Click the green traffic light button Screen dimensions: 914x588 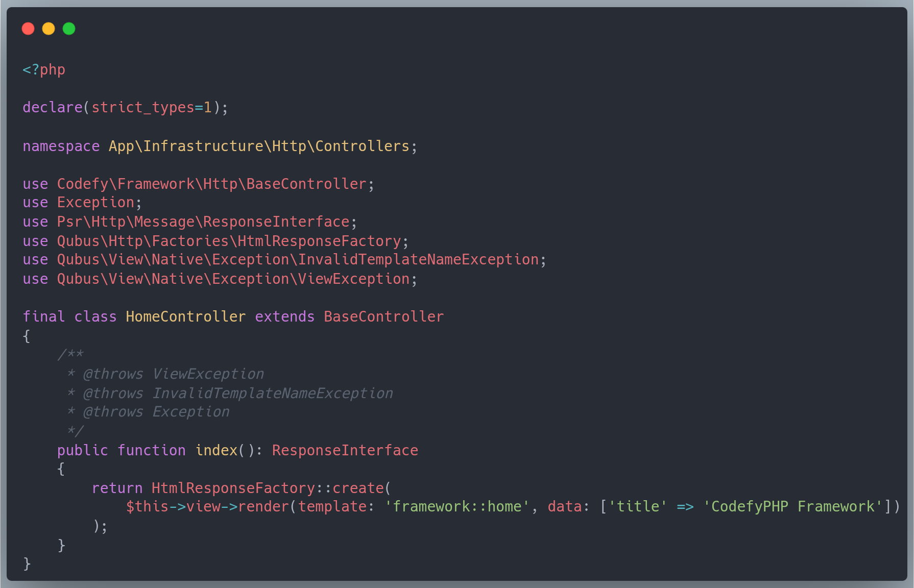point(69,29)
